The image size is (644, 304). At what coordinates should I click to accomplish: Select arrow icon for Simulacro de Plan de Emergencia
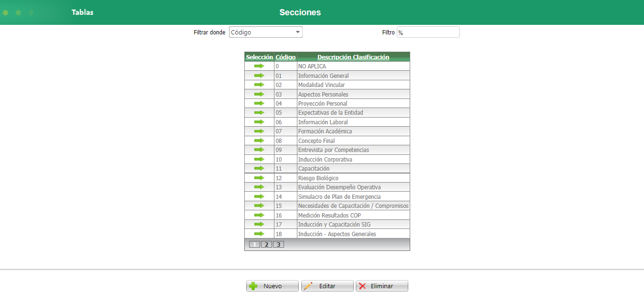[259, 196]
